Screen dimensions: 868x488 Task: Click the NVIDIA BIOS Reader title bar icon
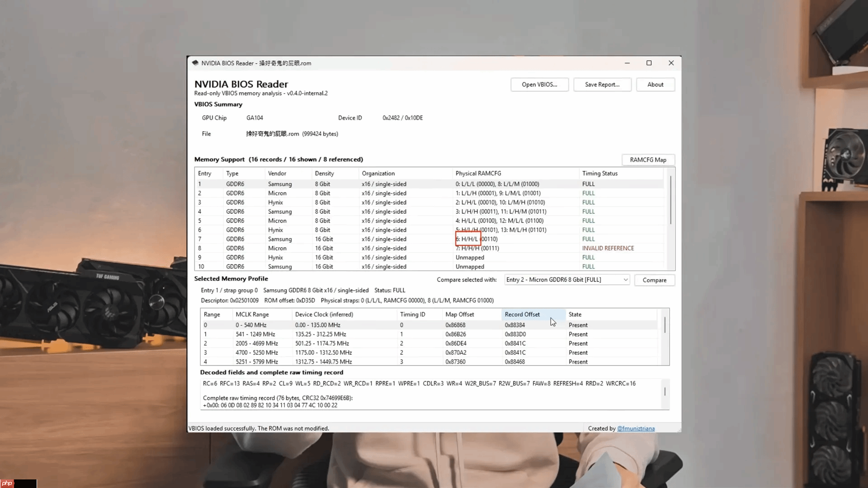[195, 63]
